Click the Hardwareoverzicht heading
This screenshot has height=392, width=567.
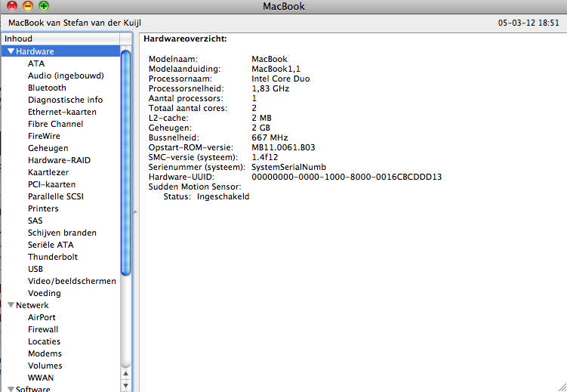tap(185, 39)
